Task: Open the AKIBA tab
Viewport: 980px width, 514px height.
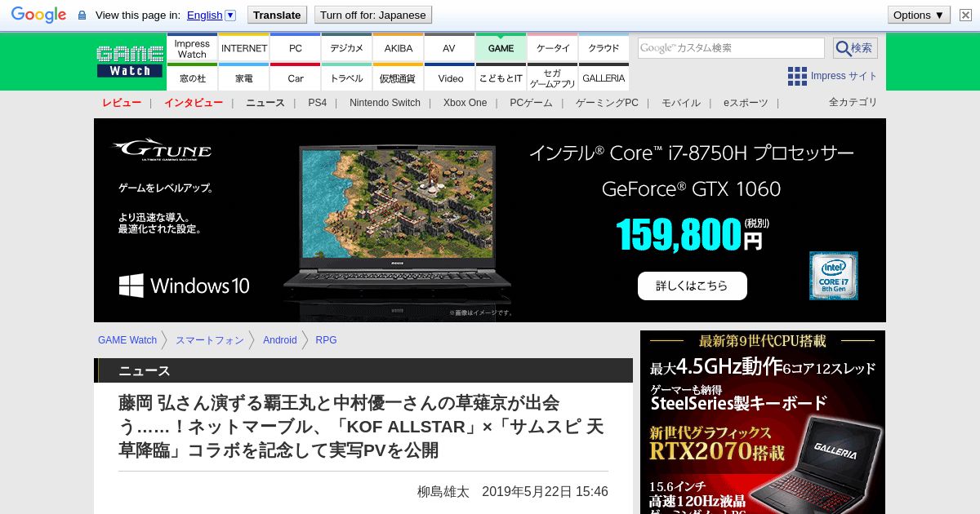Action: (399, 47)
